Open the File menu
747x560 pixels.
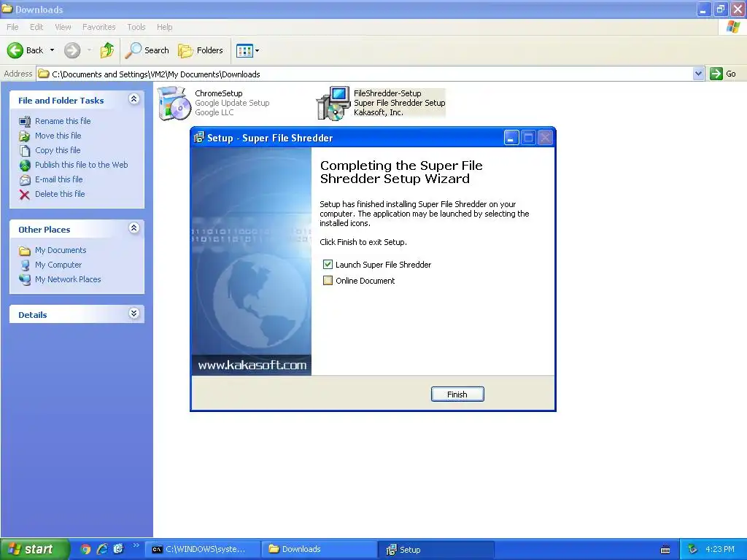pyautogui.click(x=12, y=27)
